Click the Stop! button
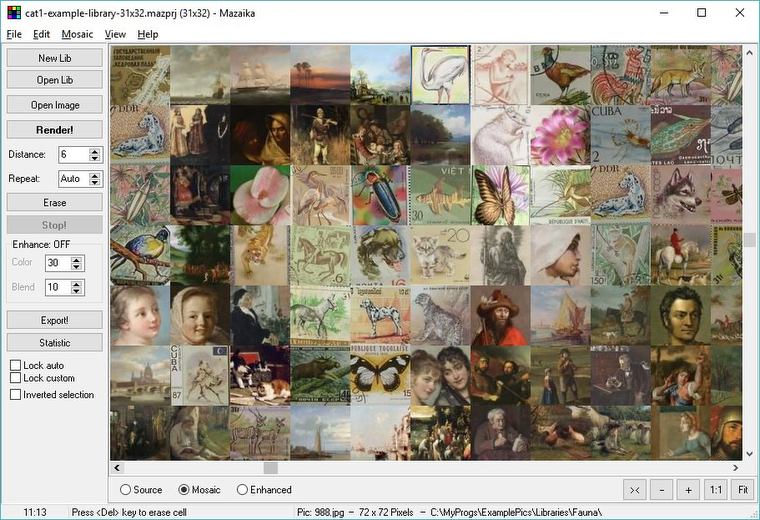This screenshot has width=760, height=520. tap(55, 225)
